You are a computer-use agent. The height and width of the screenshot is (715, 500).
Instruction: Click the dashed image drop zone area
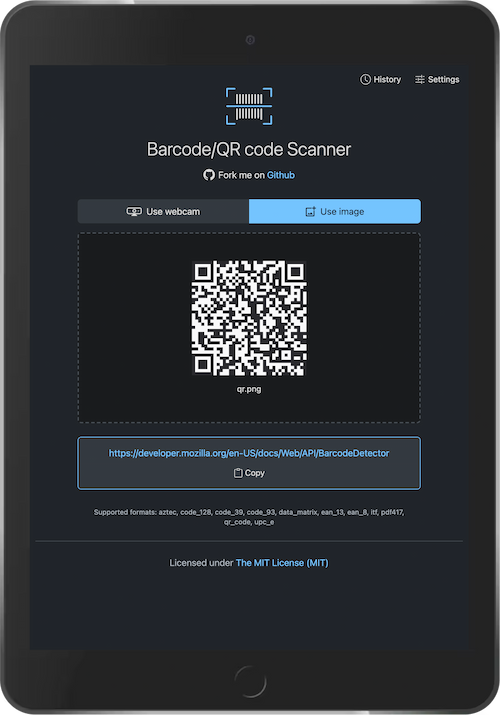pyautogui.click(x=249, y=328)
